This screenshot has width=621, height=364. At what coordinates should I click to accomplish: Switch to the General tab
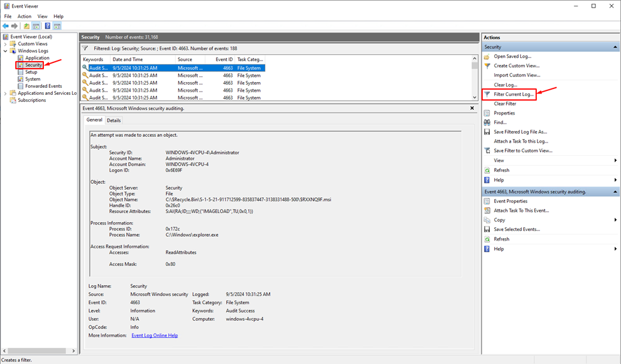coord(94,120)
